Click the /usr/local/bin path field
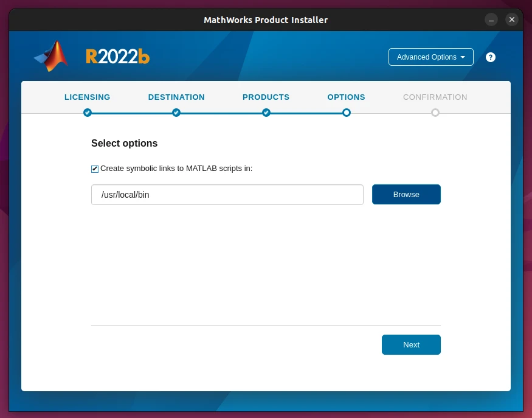Image resolution: width=532 pixels, height=418 pixels. point(227,195)
